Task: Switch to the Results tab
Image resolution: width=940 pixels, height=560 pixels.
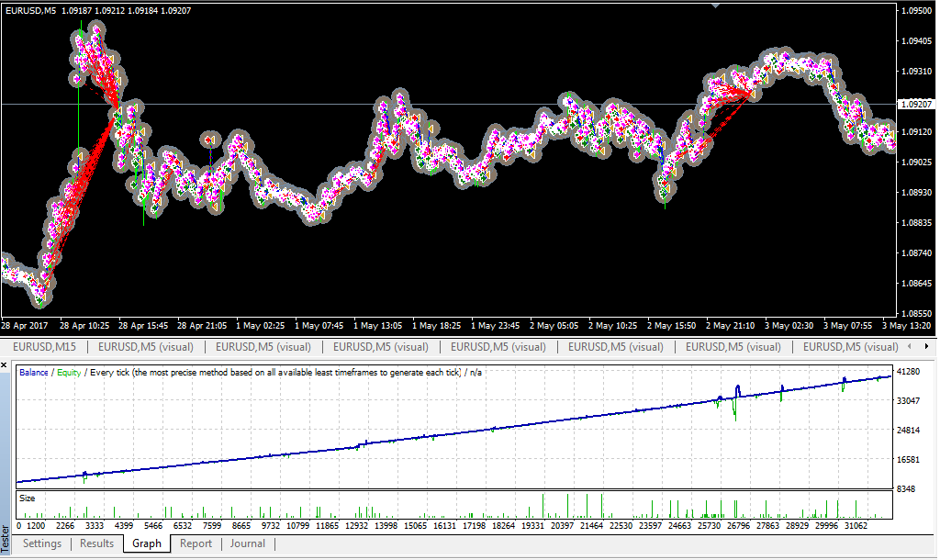Action: click(96, 543)
